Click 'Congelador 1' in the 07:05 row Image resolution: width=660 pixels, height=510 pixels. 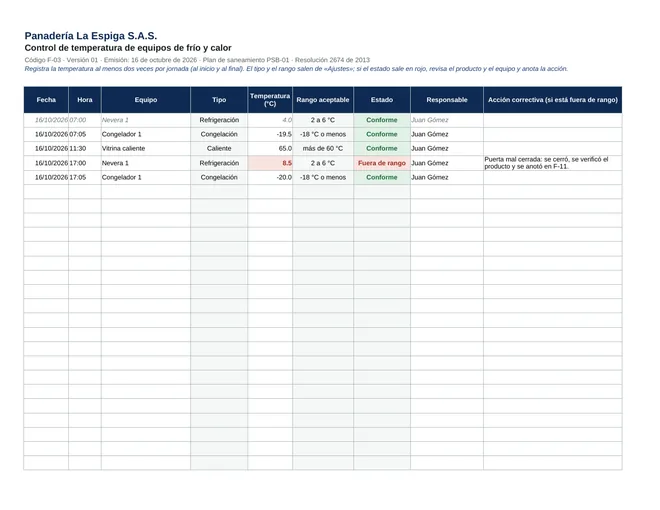click(x=146, y=134)
